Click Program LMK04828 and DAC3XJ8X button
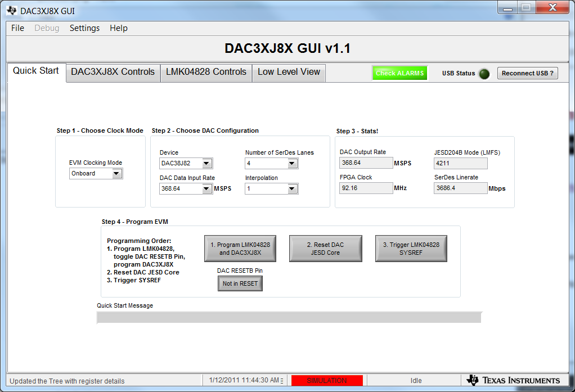The width and height of the screenshot is (575, 392). click(240, 249)
